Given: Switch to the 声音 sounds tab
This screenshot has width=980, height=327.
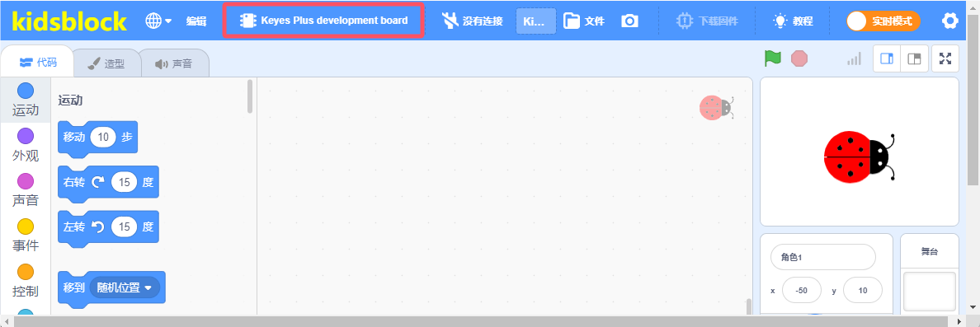Looking at the screenshot, I should 174,63.
